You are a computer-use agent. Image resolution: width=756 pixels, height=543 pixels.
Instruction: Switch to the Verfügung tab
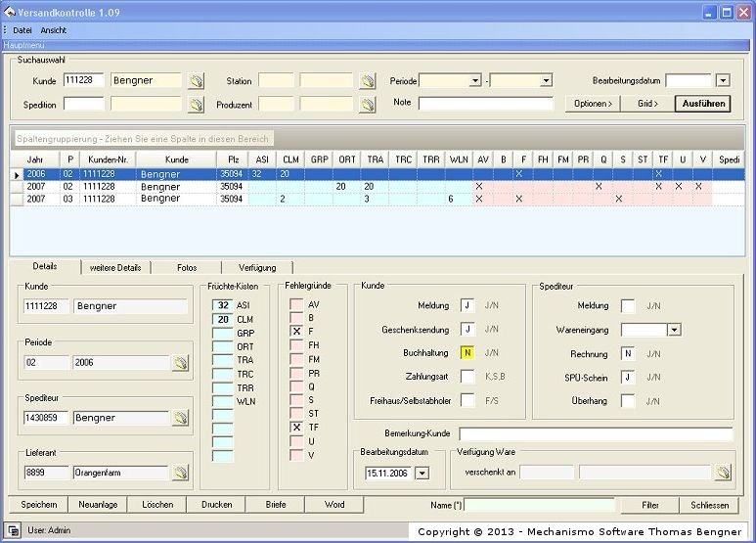[257, 268]
